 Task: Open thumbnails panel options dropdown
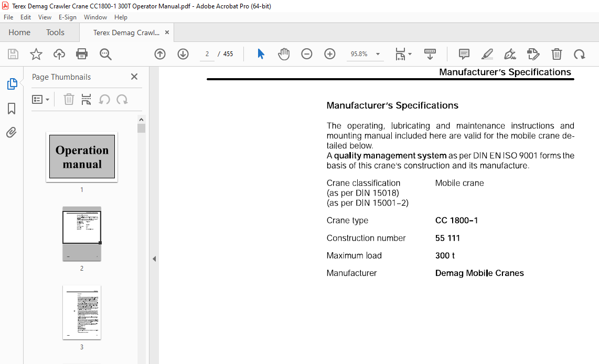pyautogui.click(x=40, y=99)
